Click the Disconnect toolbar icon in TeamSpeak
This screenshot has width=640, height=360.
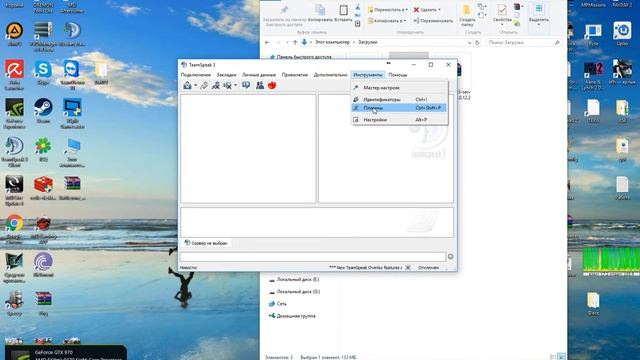tap(204, 85)
